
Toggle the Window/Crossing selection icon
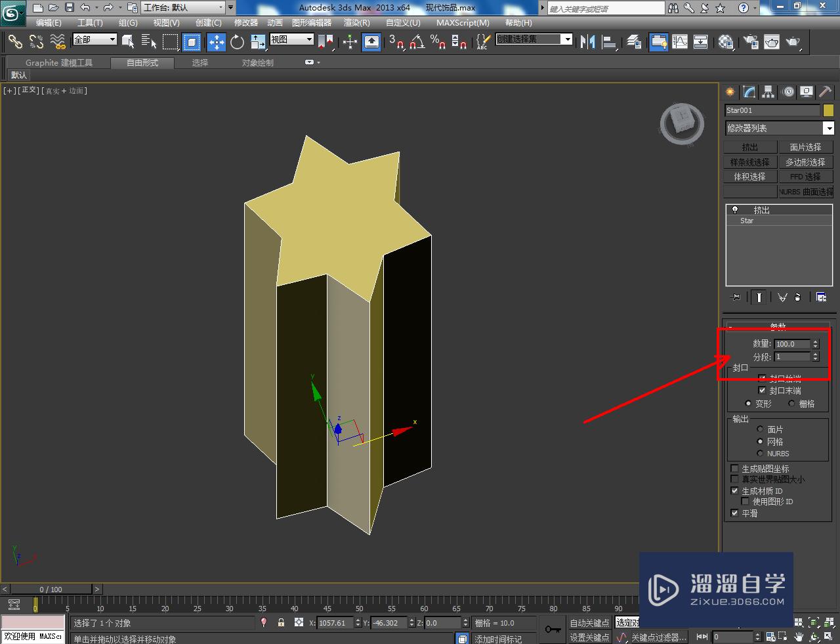[192, 41]
